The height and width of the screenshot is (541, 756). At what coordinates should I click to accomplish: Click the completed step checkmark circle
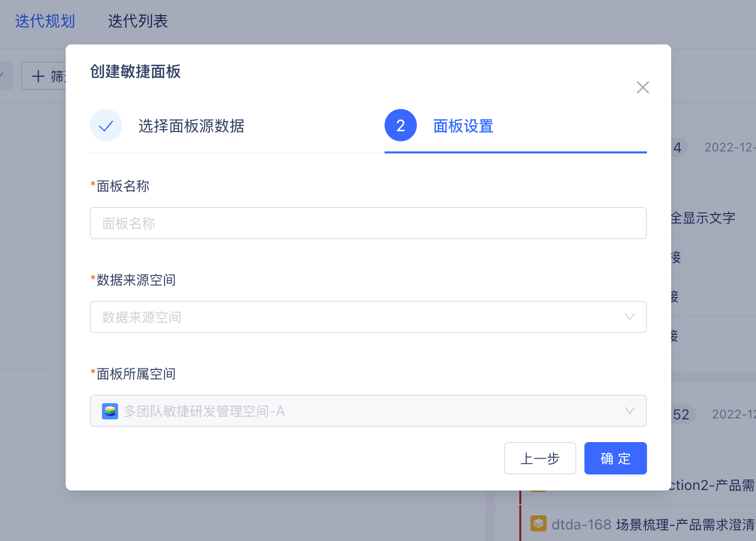pyautogui.click(x=106, y=125)
